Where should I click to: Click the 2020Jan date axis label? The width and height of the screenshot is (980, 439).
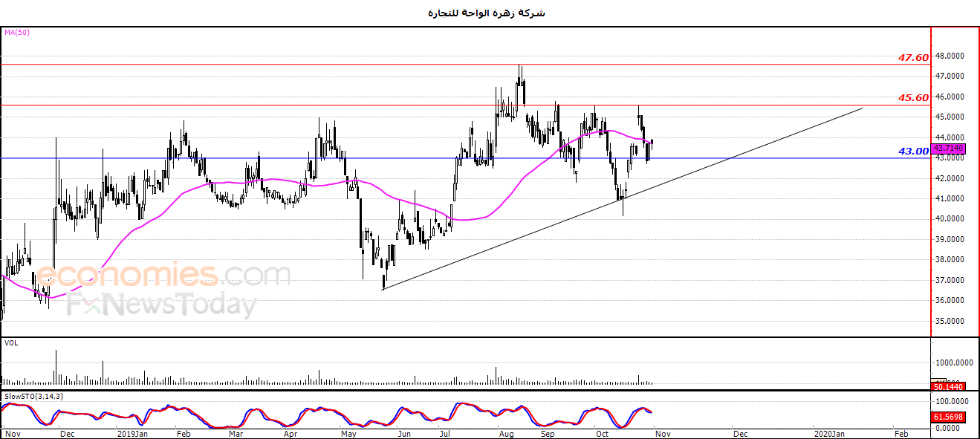(x=828, y=432)
